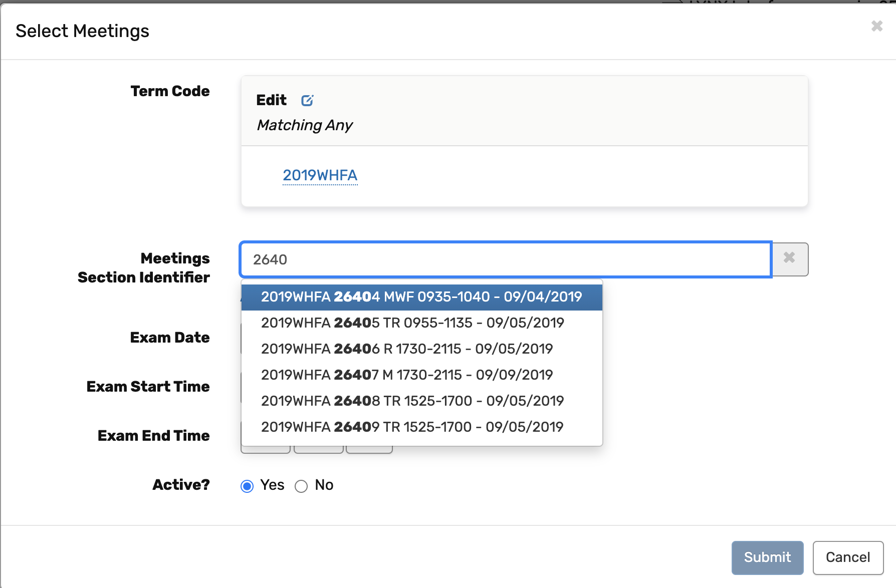Clear the Meetings Section Identifier field
896x588 pixels.
[x=789, y=258]
